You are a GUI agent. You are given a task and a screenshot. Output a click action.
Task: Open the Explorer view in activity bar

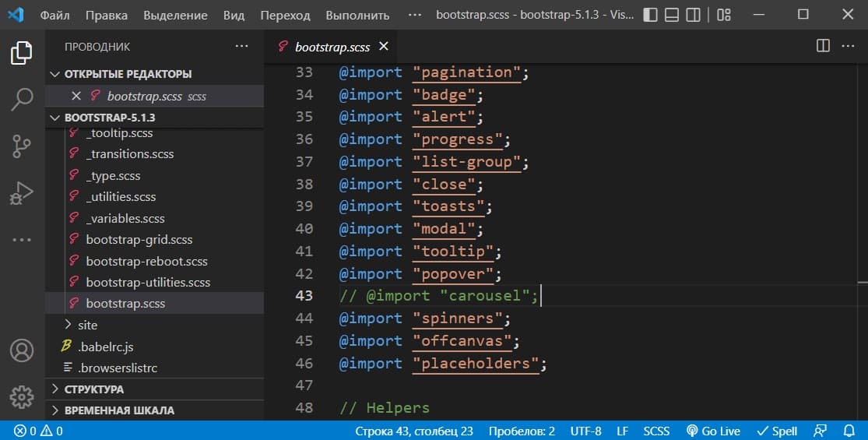coord(22,53)
